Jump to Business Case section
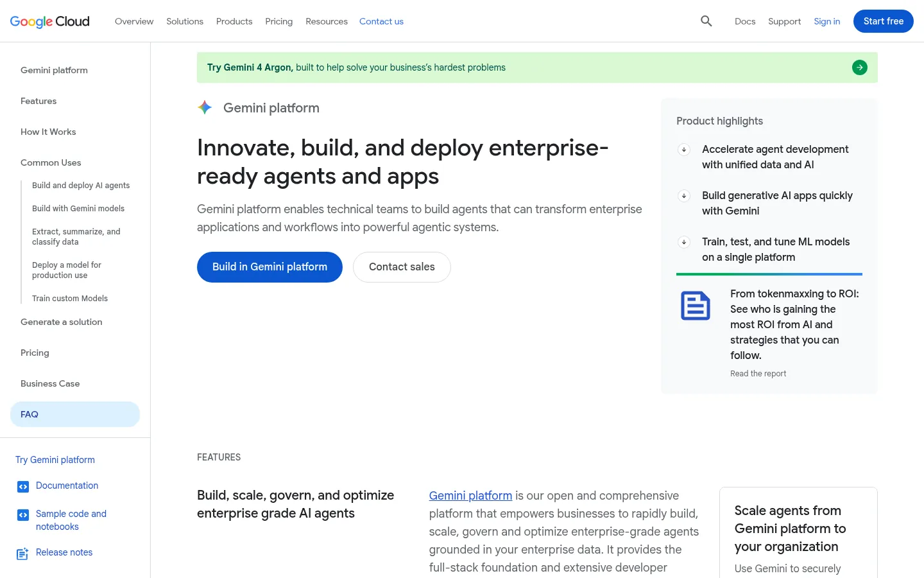This screenshot has height=578, width=924. [x=50, y=383]
